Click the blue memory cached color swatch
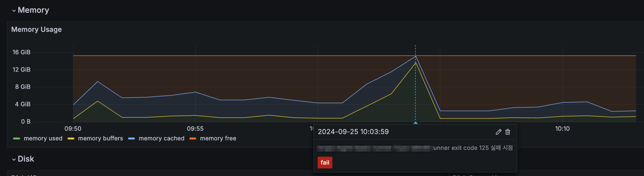The width and height of the screenshot is (644, 176). coord(132,139)
